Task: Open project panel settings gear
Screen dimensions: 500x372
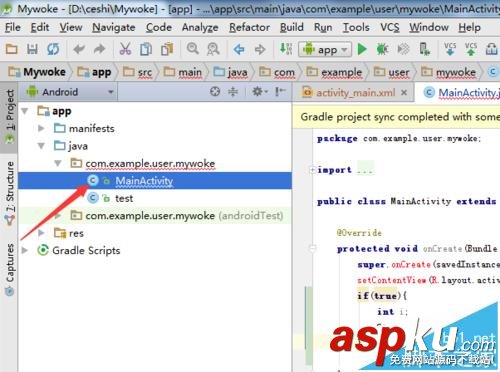Action: (x=259, y=91)
